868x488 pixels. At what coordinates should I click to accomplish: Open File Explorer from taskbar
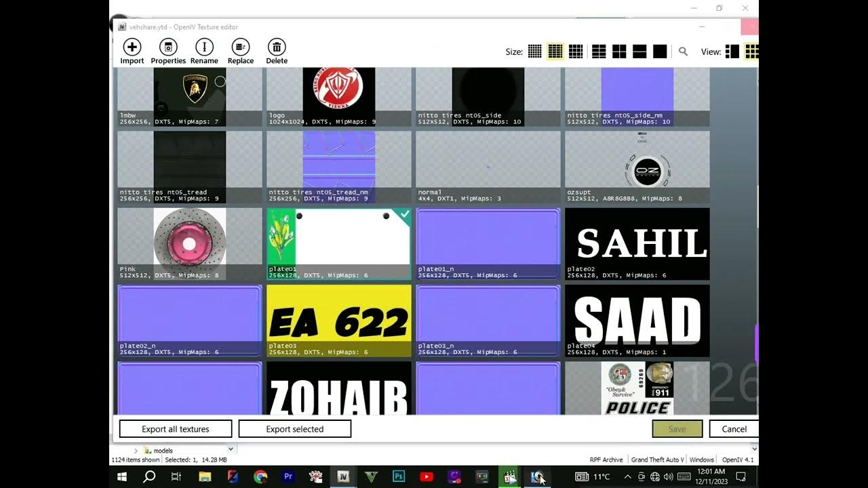205,476
